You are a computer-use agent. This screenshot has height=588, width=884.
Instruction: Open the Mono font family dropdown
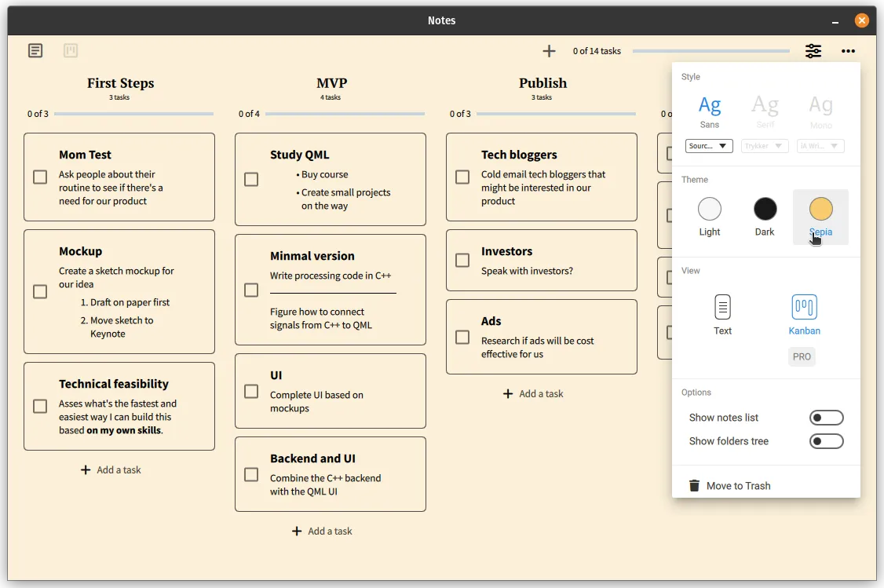(x=820, y=146)
